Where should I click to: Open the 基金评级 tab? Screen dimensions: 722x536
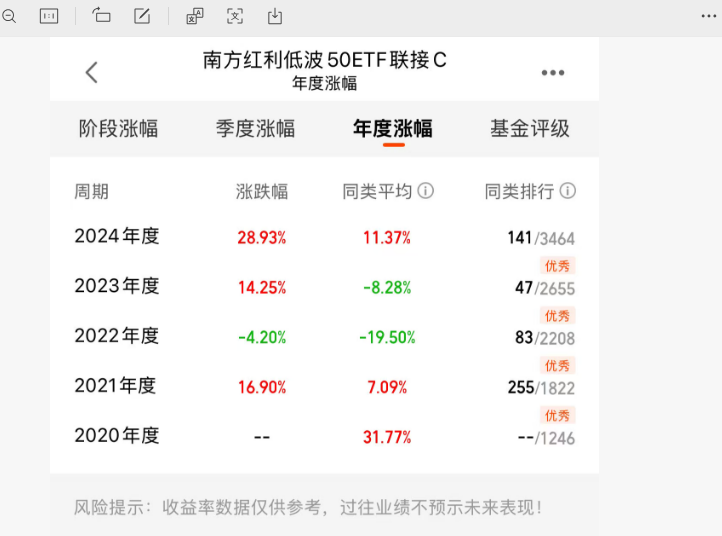click(x=530, y=128)
